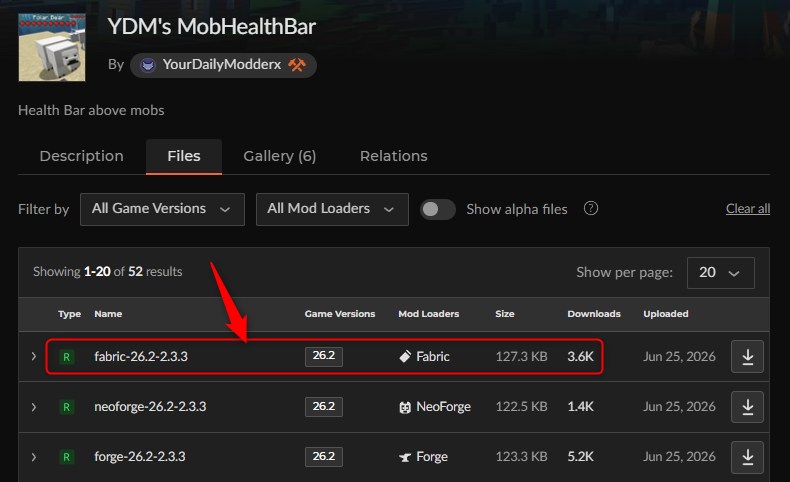Toggle Show alpha files switch
This screenshot has height=482, width=790.
pos(438,209)
